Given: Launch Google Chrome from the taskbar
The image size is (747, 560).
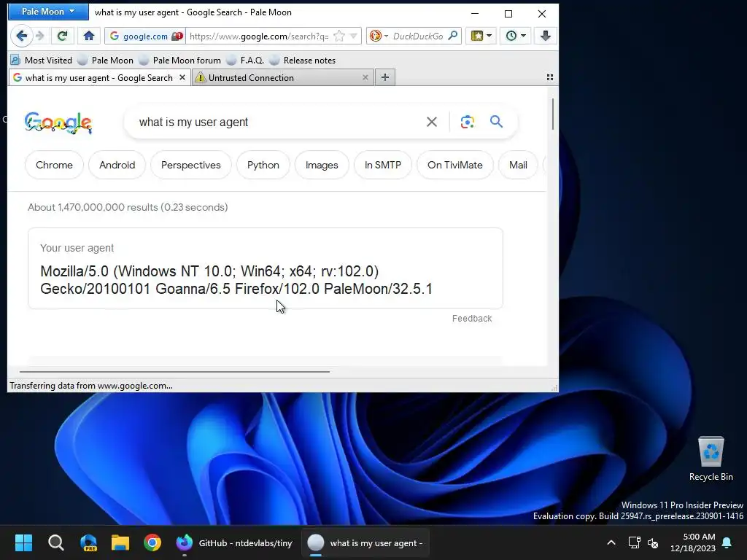Looking at the screenshot, I should point(152,542).
